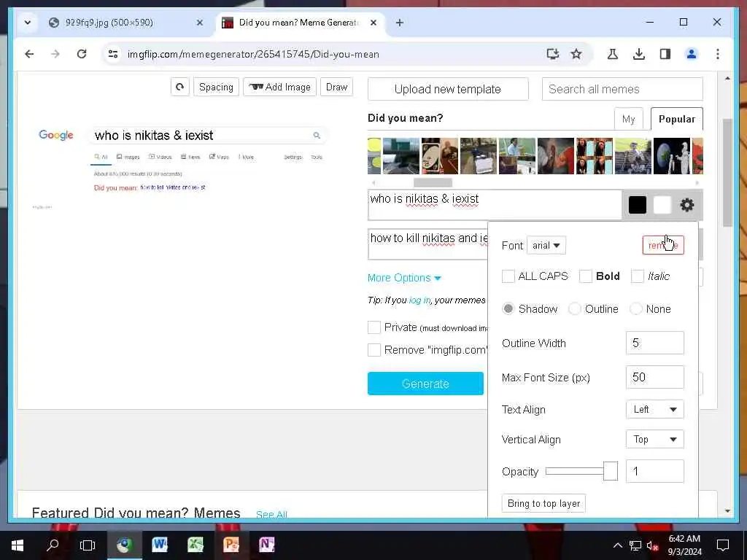Image resolution: width=747 pixels, height=560 pixels.
Task: Close the 929fq9.jpg tab
Action: click(x=200, y=23)
